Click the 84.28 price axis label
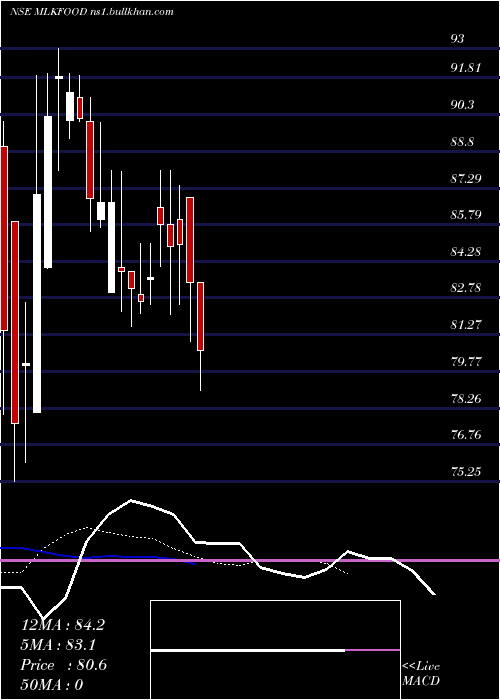Viewport: 500px width, 700px height. (x=466, y=252)
